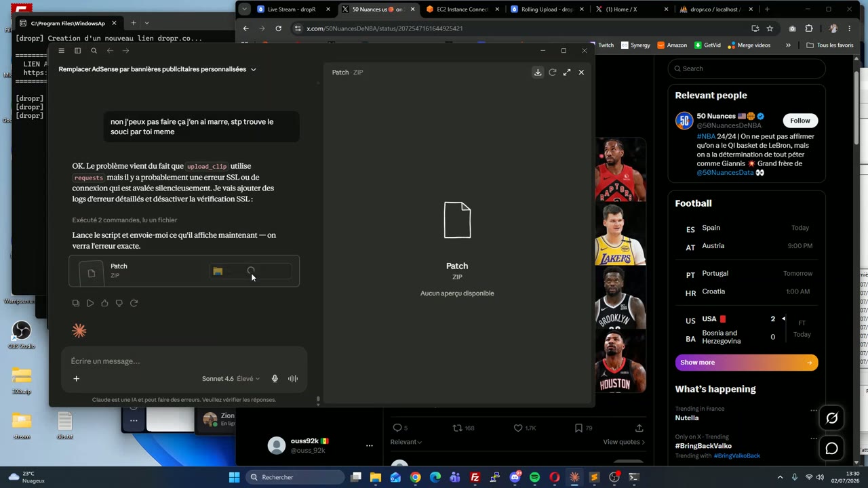Open Claude voice mode waveform icon
This screenshot has height=488, width=868.
(x=293, y=379)
